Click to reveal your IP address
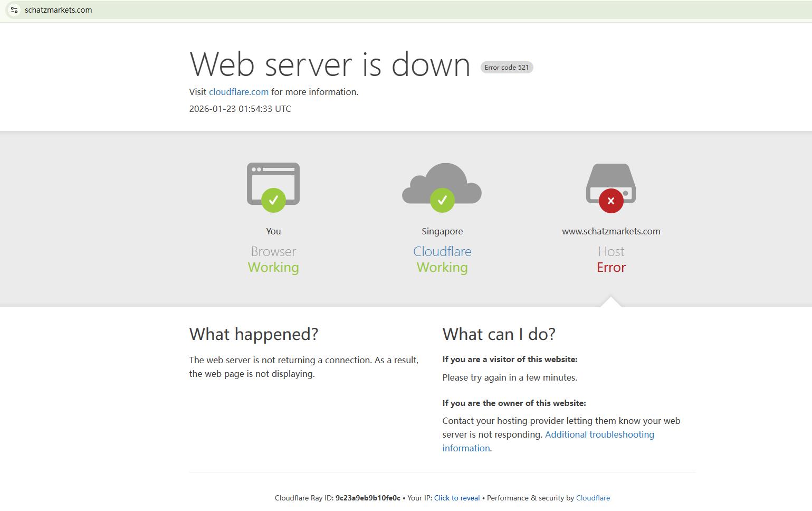Image resolution: width=812 pixels, height=511 pixels. [457, 498]
